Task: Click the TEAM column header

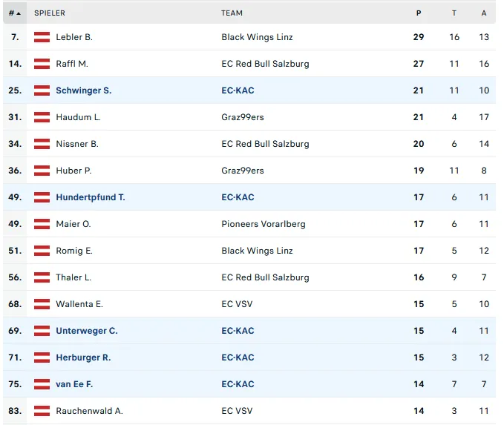Action: 232,13
